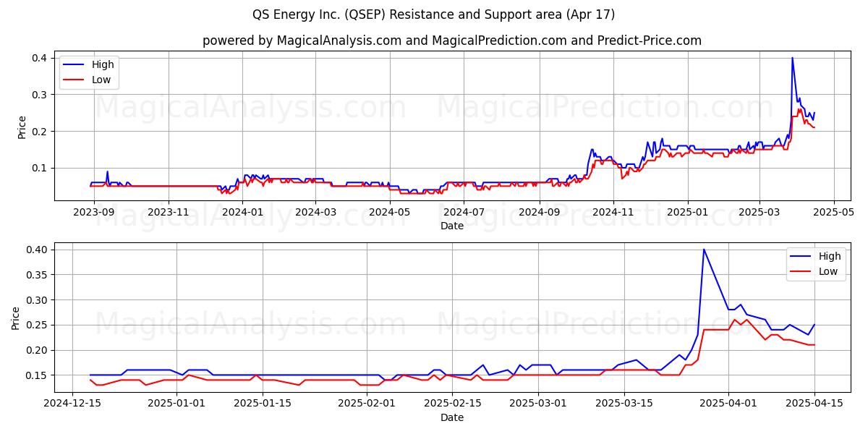The width and height of the screenshot is (868, 434).
Task: Click the 0.4 tick on top chart's price axis
Action: coord(41,58)
